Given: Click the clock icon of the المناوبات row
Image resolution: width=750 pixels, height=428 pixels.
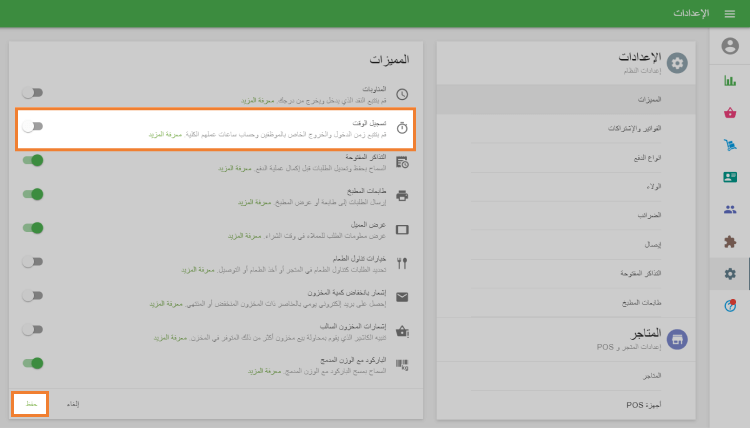Looking at the screenshot, I should (x=402, y=94).
